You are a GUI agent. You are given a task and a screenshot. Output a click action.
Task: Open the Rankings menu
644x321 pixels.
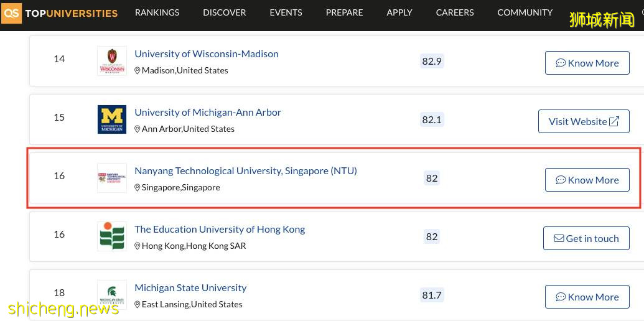157,12
